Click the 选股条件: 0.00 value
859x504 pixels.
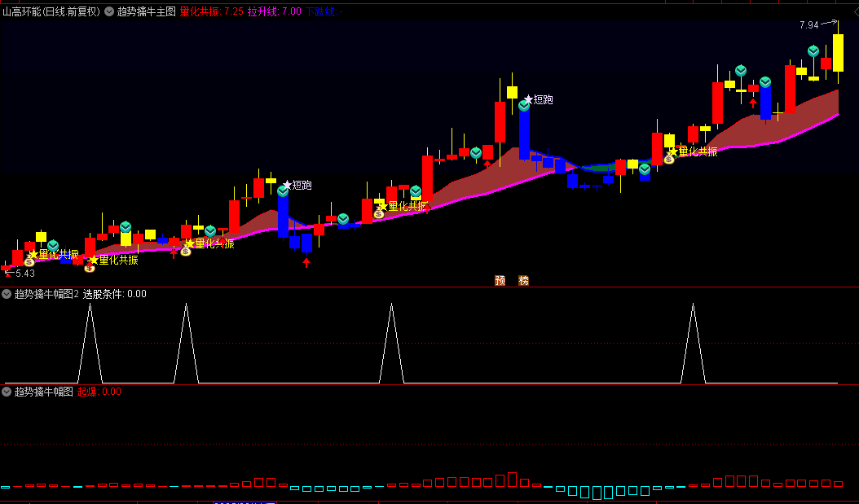click(114, 294)
